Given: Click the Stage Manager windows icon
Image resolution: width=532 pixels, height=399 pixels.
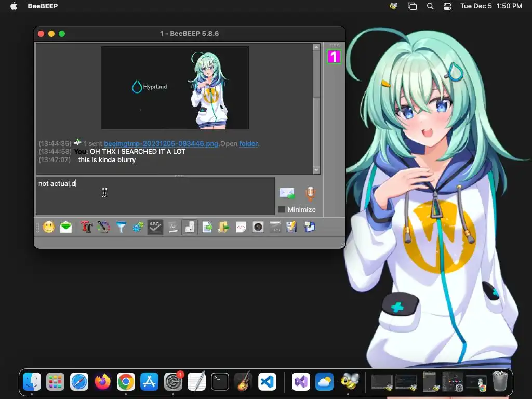Looking at the screenshot, I should [412, 6].
